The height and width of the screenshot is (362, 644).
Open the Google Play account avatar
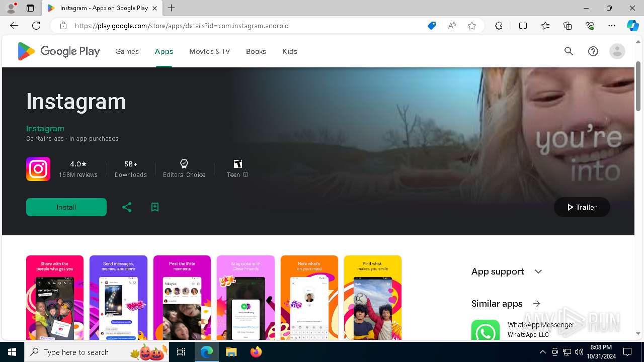pyautogui.click(x=617, y=51)
